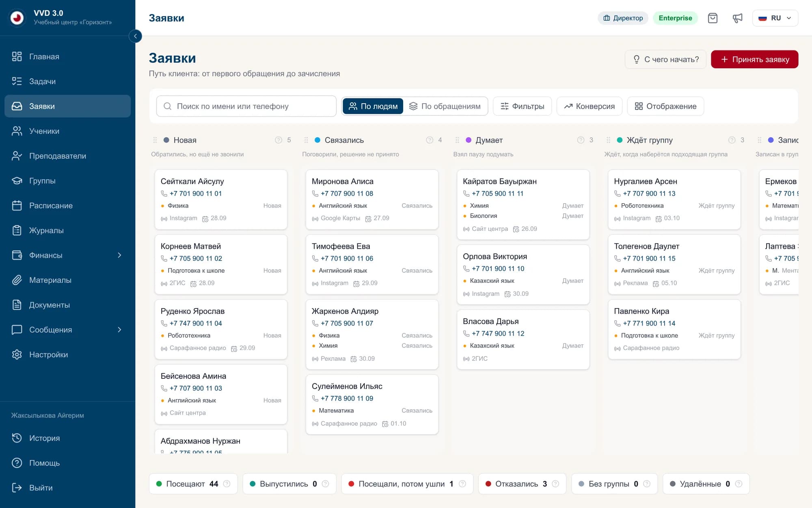This screenshot has width=812, height=508.
Task: Click phone icon on Миронова Алиса card
Action: point(315,193)
